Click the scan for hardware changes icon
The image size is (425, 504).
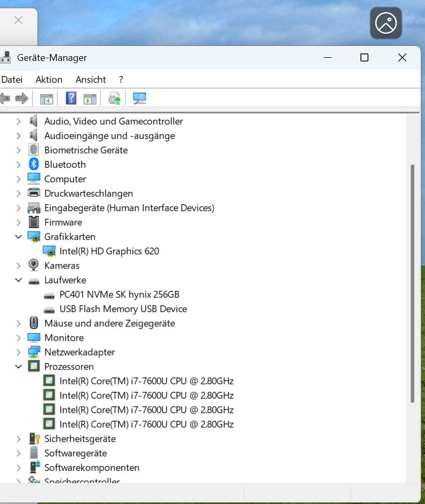point(139,98)
